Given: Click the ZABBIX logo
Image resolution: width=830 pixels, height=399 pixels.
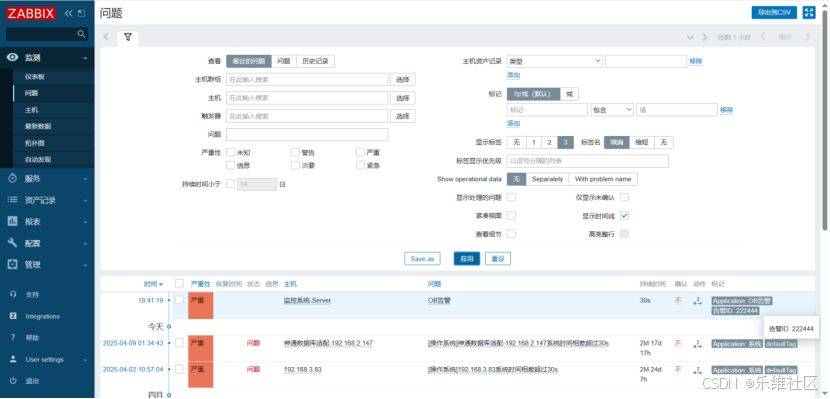Looking at the screenshot, I should [x=31, y=13].
